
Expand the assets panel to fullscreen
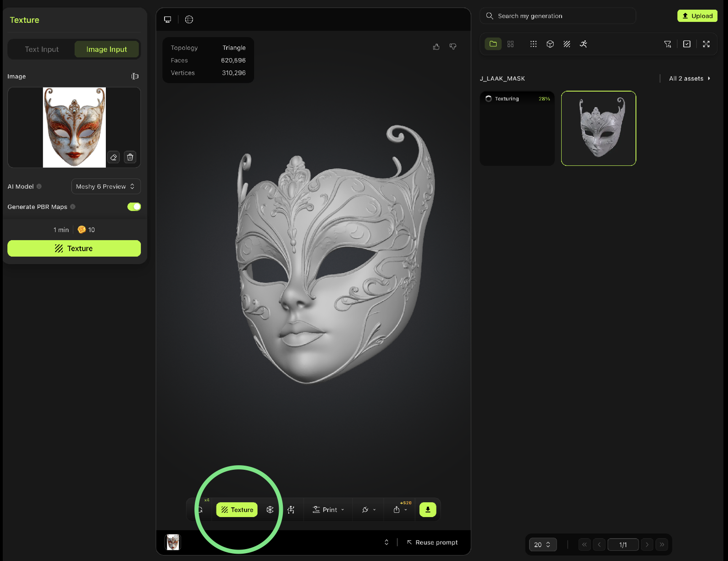[x=706, y=44]
